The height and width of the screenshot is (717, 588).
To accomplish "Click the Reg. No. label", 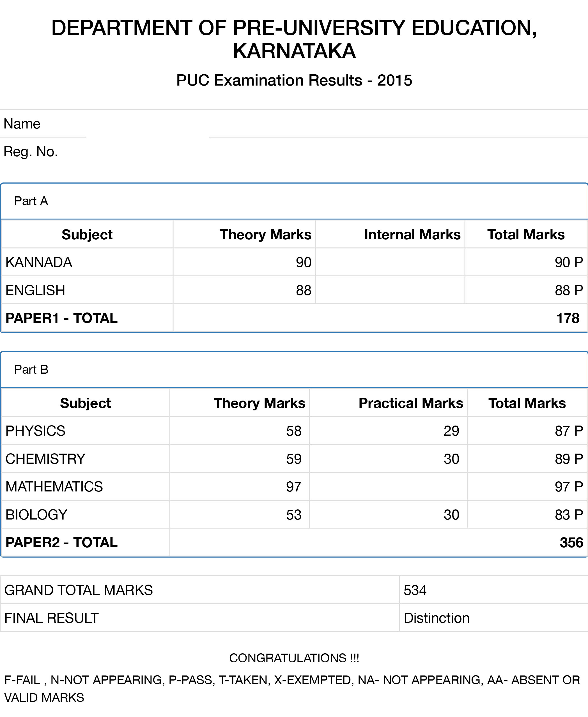I will click(x=31, y=152).
